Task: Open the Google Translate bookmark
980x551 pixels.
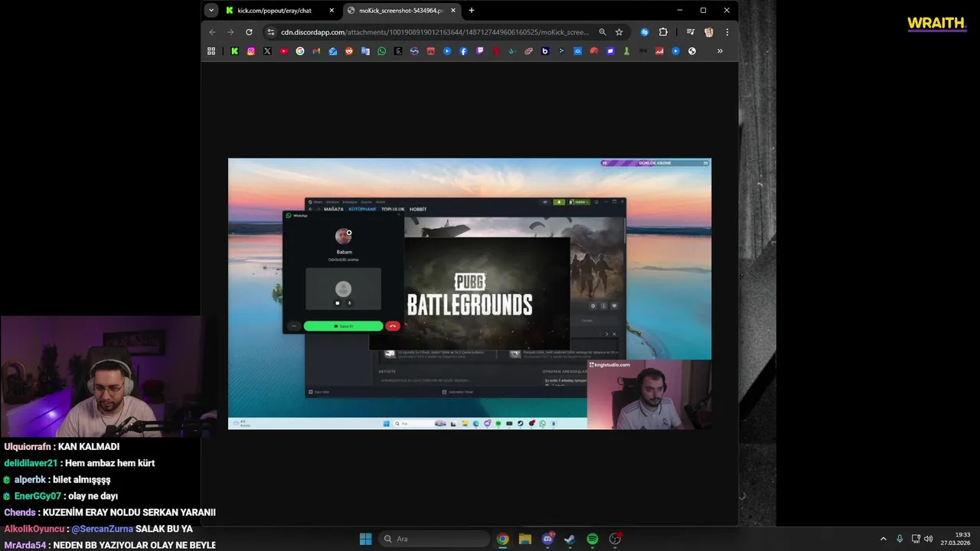Action: [x=365, y=51]
